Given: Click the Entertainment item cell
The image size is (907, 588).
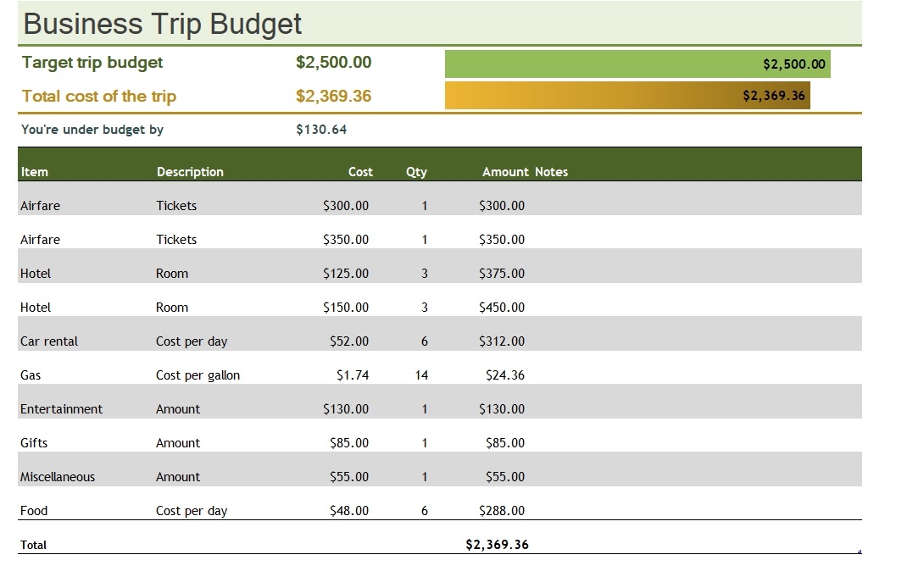Looking at the screenshot, I should pos(61,409).
